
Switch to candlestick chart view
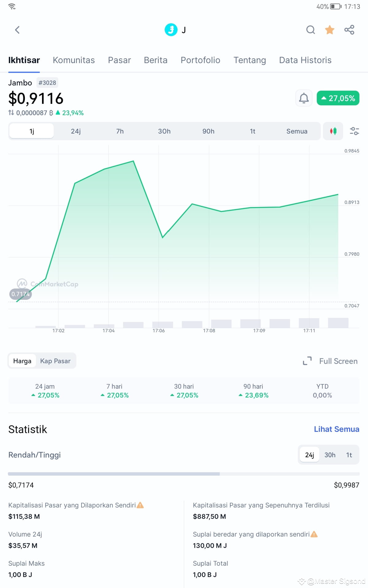coord(333,131)
